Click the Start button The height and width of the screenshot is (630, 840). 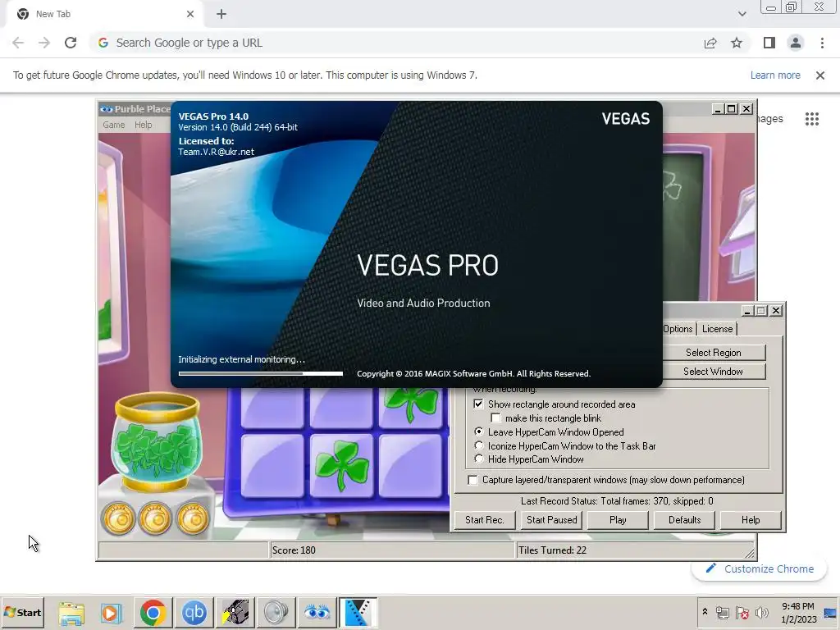click(22, 612)
